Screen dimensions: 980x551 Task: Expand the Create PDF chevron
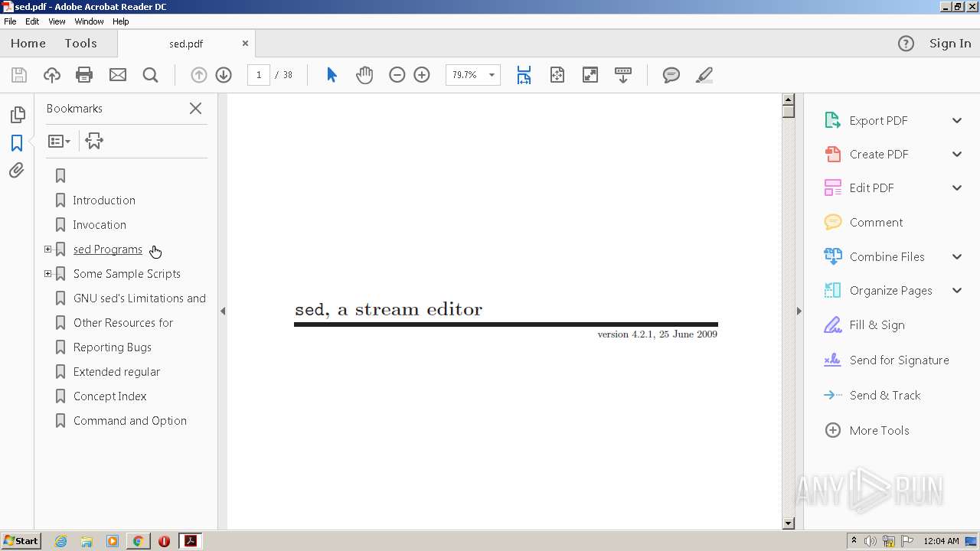point(957,154)
